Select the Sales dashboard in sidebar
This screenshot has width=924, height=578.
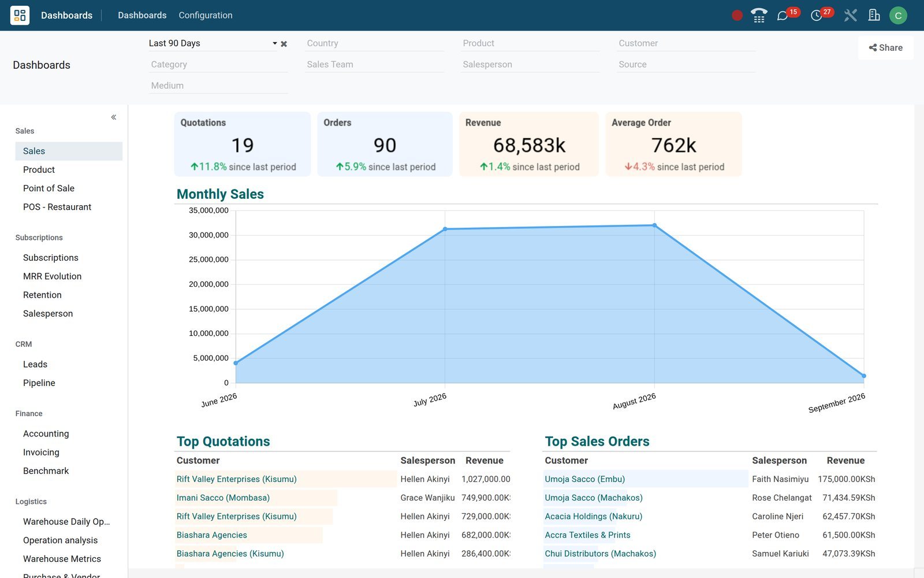[69, 151]
